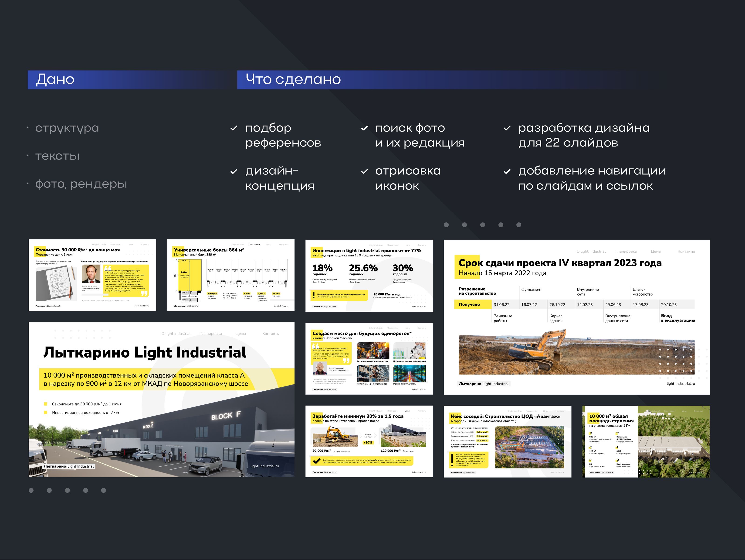This screenshot has height=560, width=745.
Task: Select the 'Универсальные боксы 864 м²' slide thumbnail
Action: 230,275
